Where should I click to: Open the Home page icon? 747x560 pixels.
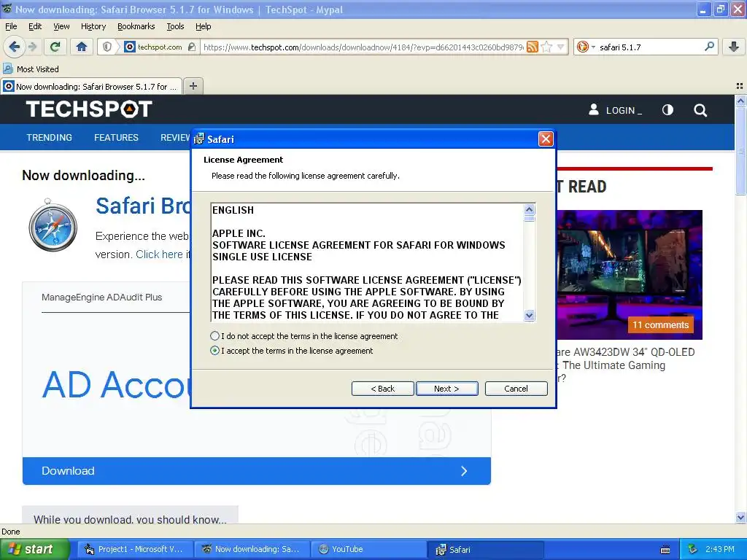click(82, 47)
